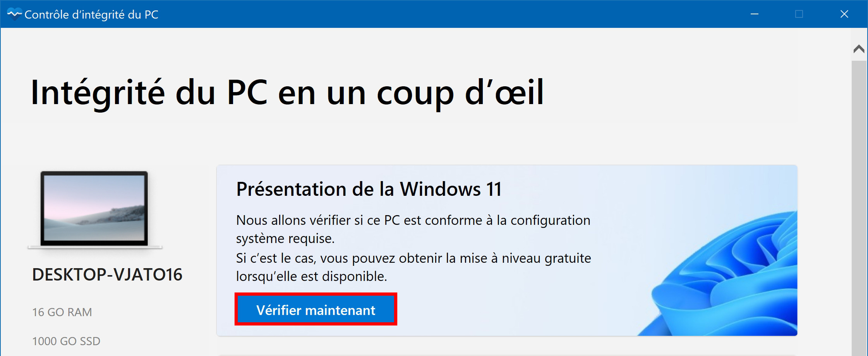Click the heading Intégrité du PC en un coup d'œil
Viewport: 868px width, 356px height.
pyautogui.click(x=287, y=92)
